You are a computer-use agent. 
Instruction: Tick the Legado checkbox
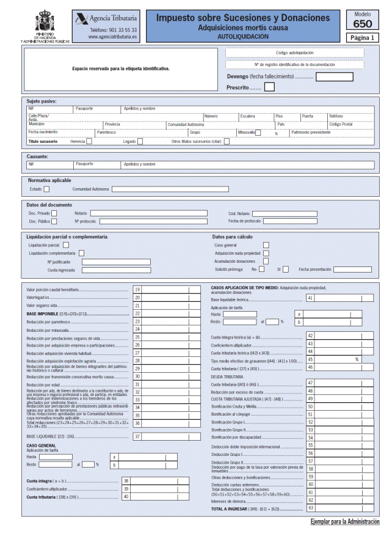coord(140,141)
